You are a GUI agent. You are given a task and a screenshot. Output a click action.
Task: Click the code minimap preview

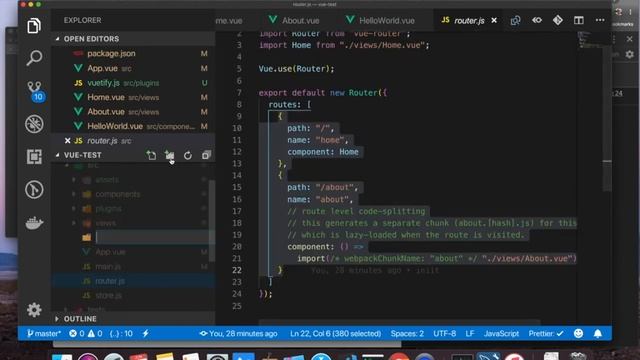pyautogui.click(x=589, y=40)
